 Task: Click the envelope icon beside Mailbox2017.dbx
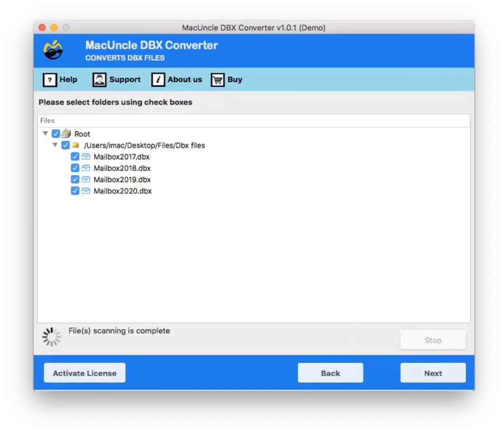pyautogui.click(x=85, y=157)
